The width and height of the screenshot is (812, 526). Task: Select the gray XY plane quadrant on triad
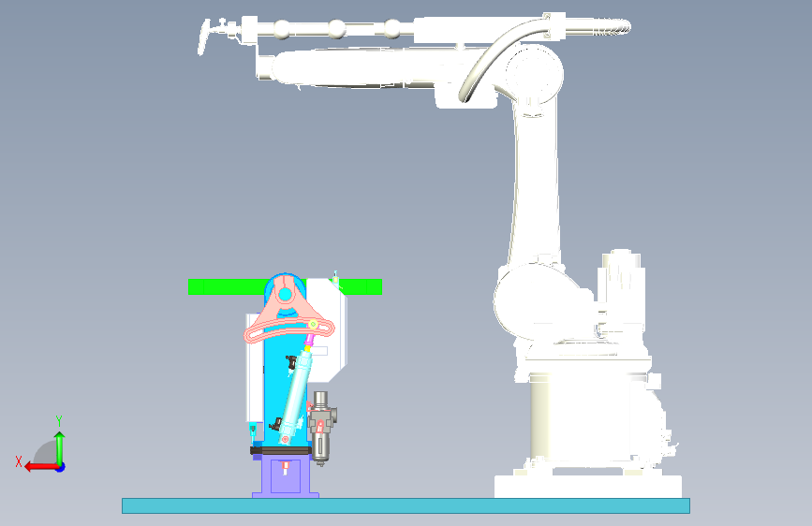coord(46,452)
